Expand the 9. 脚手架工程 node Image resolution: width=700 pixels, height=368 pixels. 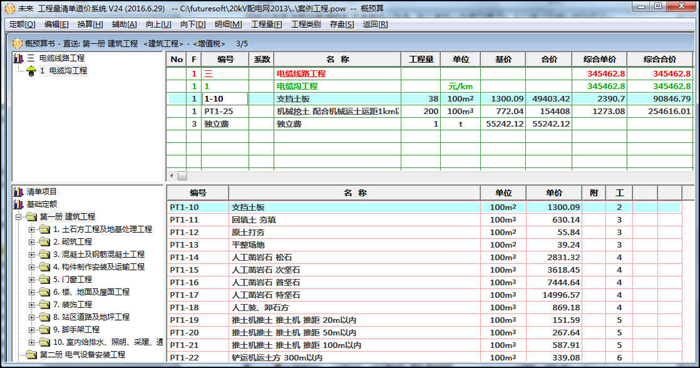pyautogui.click(x=31, y=330)
